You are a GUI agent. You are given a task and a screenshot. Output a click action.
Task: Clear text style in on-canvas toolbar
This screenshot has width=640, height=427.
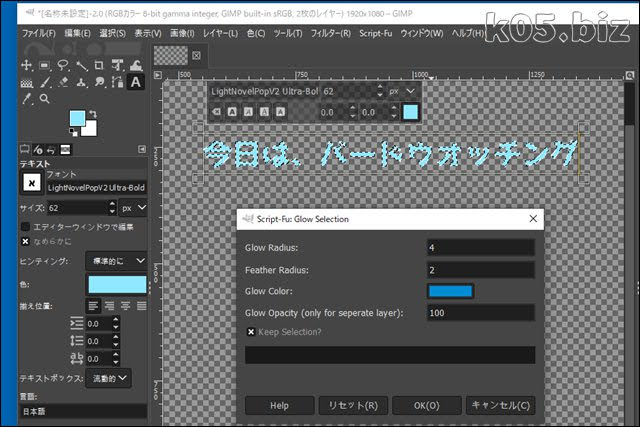click(216, 111)
